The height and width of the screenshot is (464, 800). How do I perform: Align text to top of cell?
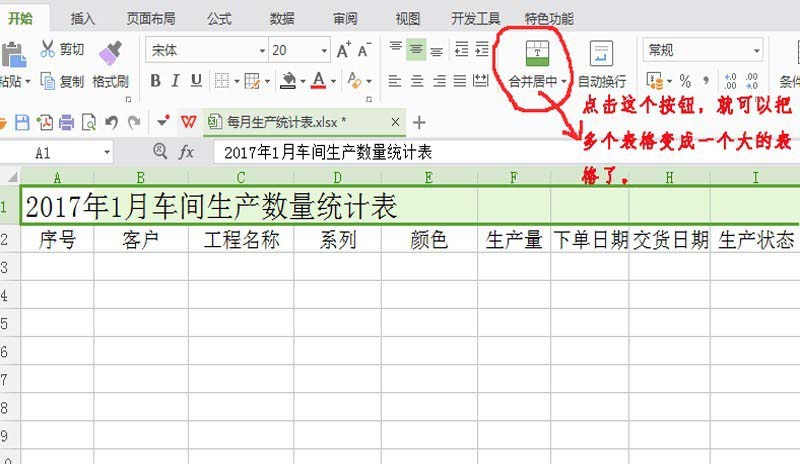coord(395,47)
